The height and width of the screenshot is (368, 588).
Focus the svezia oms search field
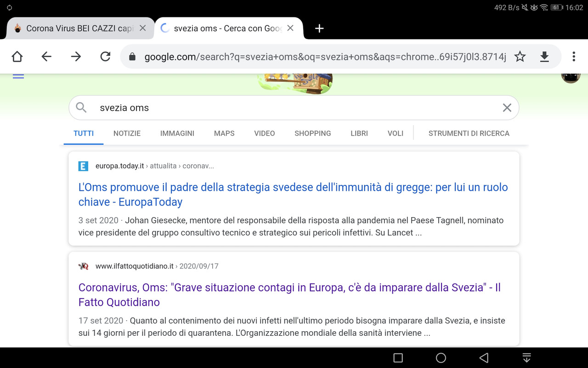coord(294,108)
